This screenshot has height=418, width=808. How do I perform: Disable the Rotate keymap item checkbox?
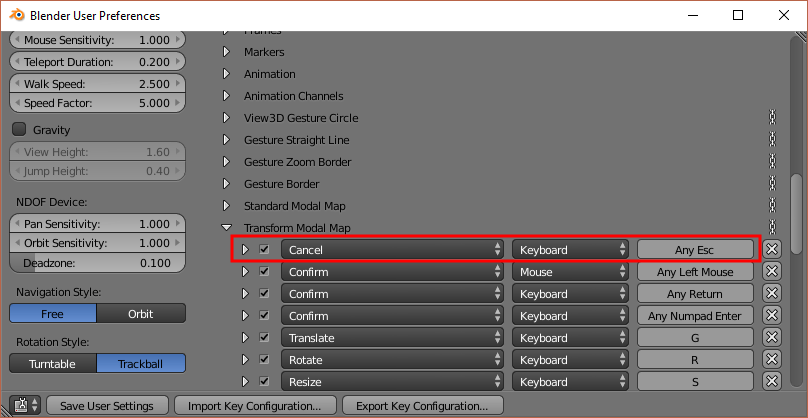[x=264, y=360]
